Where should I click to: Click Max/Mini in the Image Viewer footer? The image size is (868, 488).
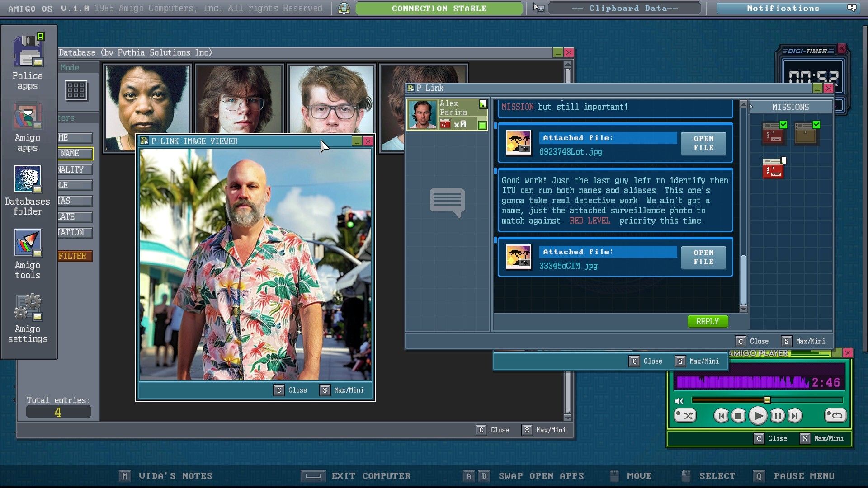(342, 390)
